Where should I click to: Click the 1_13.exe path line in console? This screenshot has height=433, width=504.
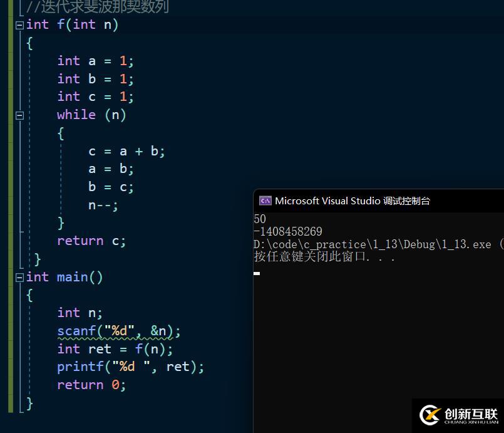pyautogui.click(x=376, y=244)
